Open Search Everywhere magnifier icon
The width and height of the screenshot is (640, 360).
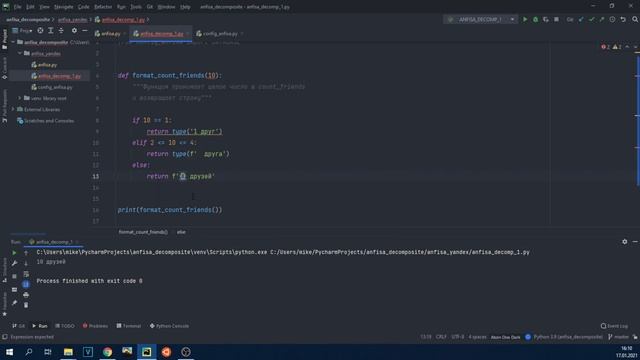[635, 19]
